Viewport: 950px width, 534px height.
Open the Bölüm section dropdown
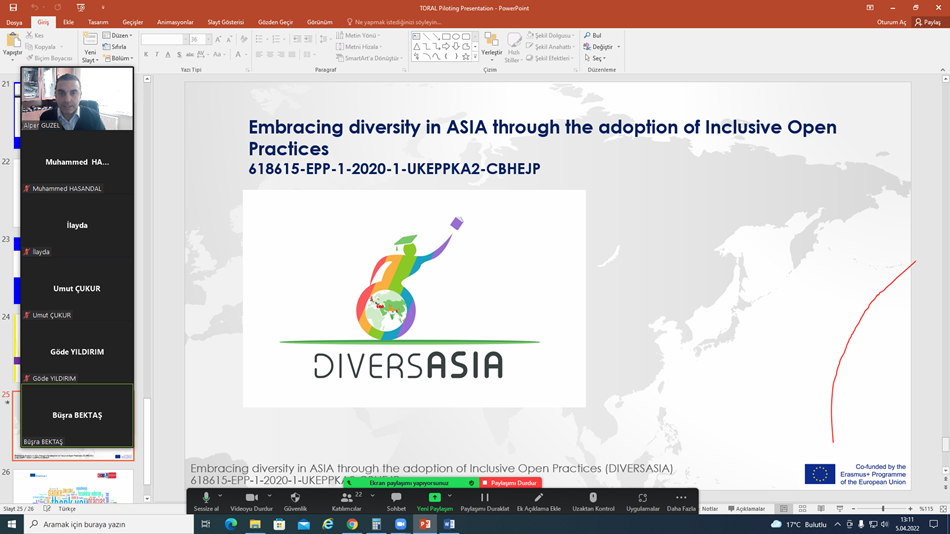tap(119, 58)
